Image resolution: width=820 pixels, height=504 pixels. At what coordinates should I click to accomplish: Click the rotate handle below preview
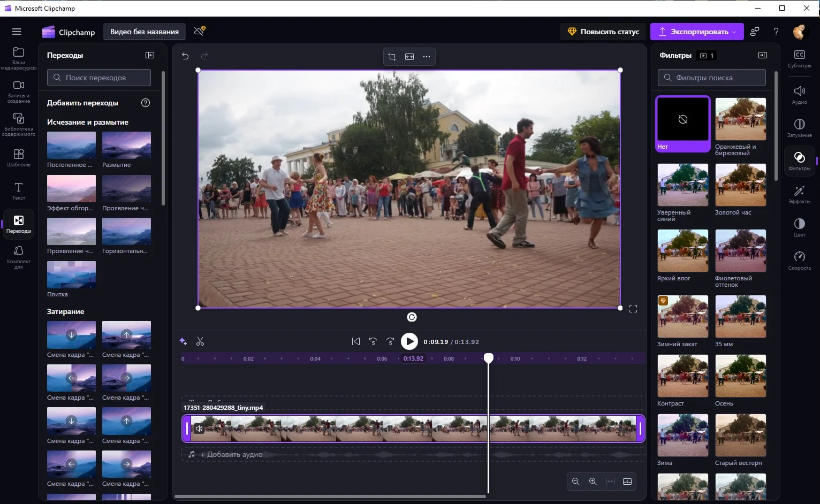pos(412,317)
